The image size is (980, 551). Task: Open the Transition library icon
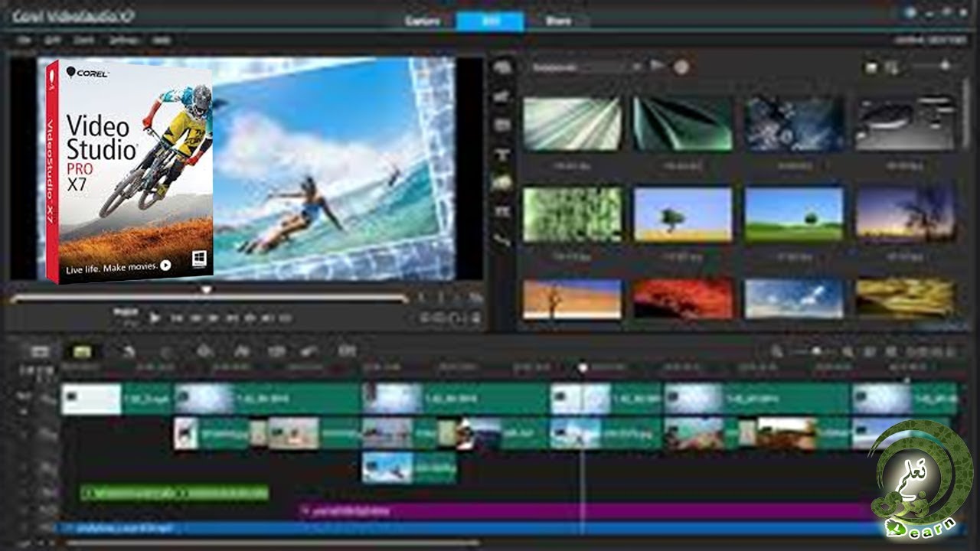click(503, 125)
